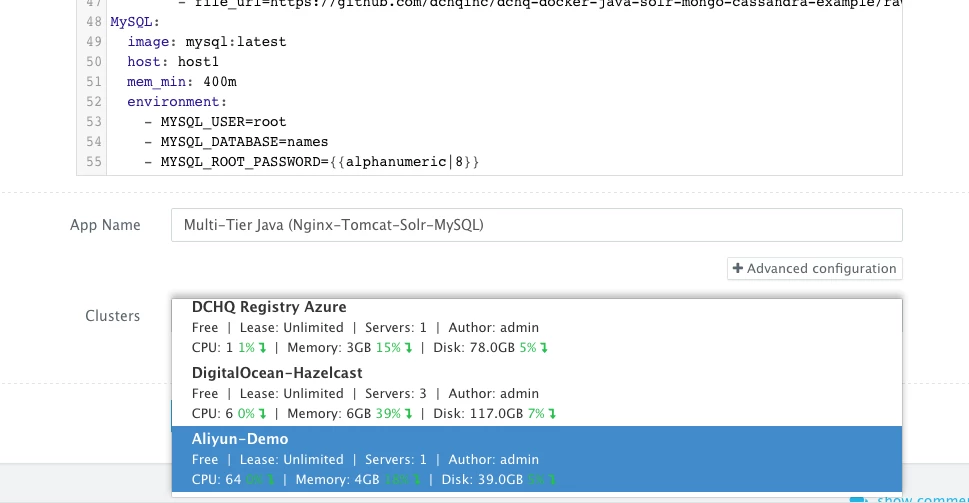Click the image: mysql:latest line
The width and height of the screenshot is (969, 503).
click(206, 42)
